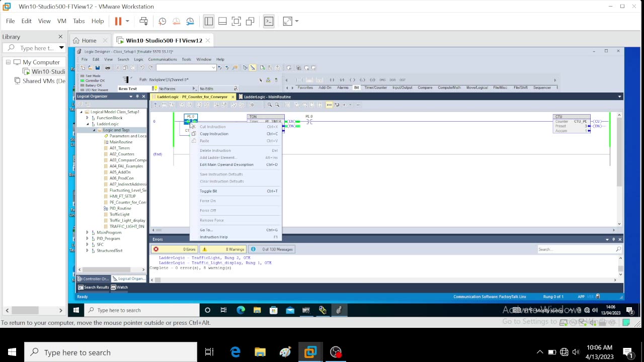The width and height of the screenshot is (644, 362).
Task: Collapse the Logic and Tags folder
Action: [x=94, y=130]
